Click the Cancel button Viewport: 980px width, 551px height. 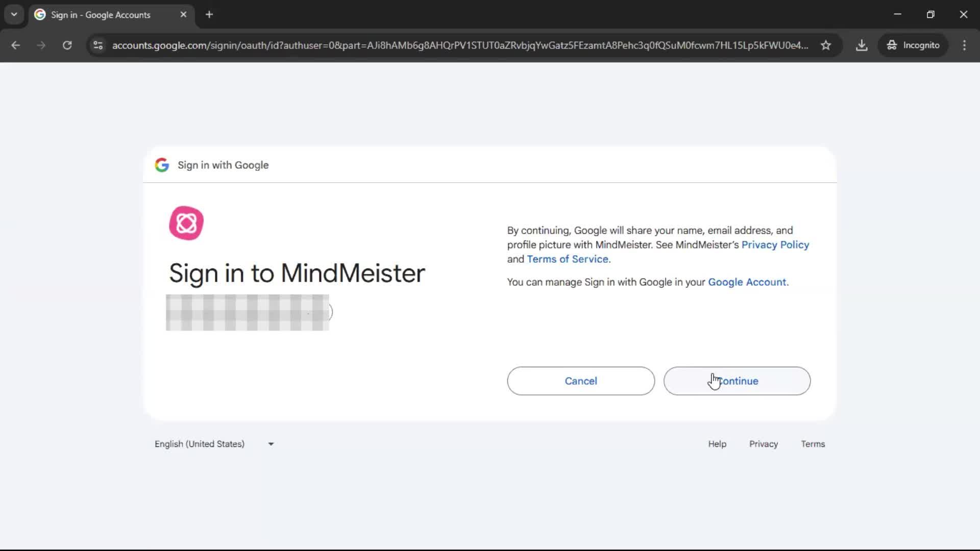581,381
